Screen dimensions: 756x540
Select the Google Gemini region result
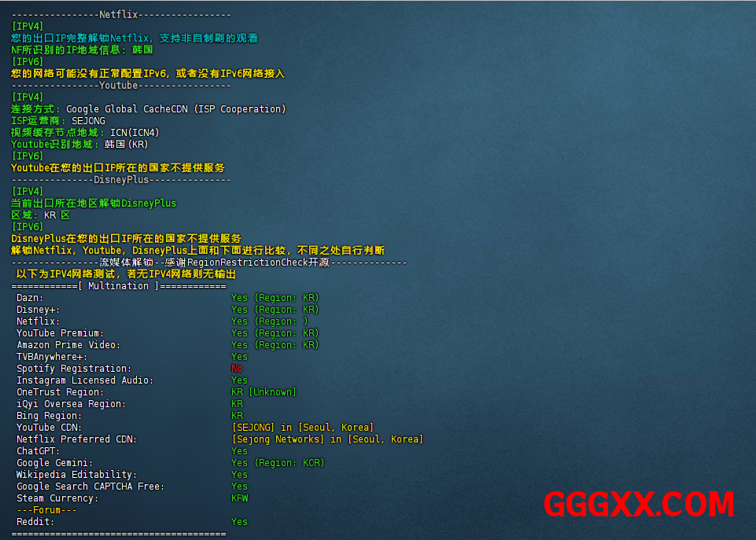pyautogui.click(x=277, y=463)
